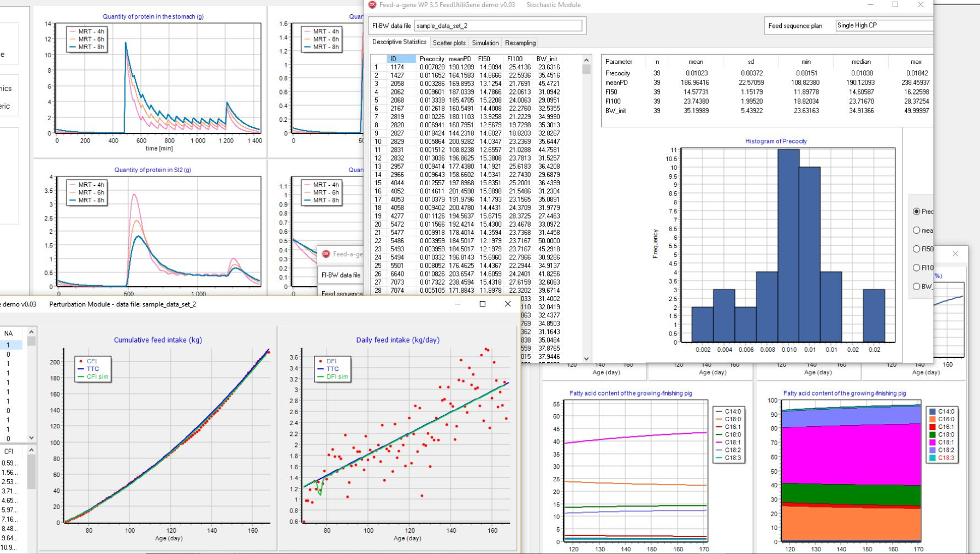Click the Precocity column header in data table
The width and height of the screenshot is (980, 554).
pos(432,59)
